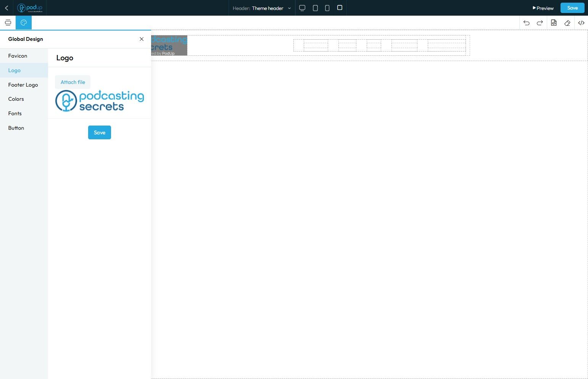Click the podcasting secrets logo thumbnail

[100, 101]
